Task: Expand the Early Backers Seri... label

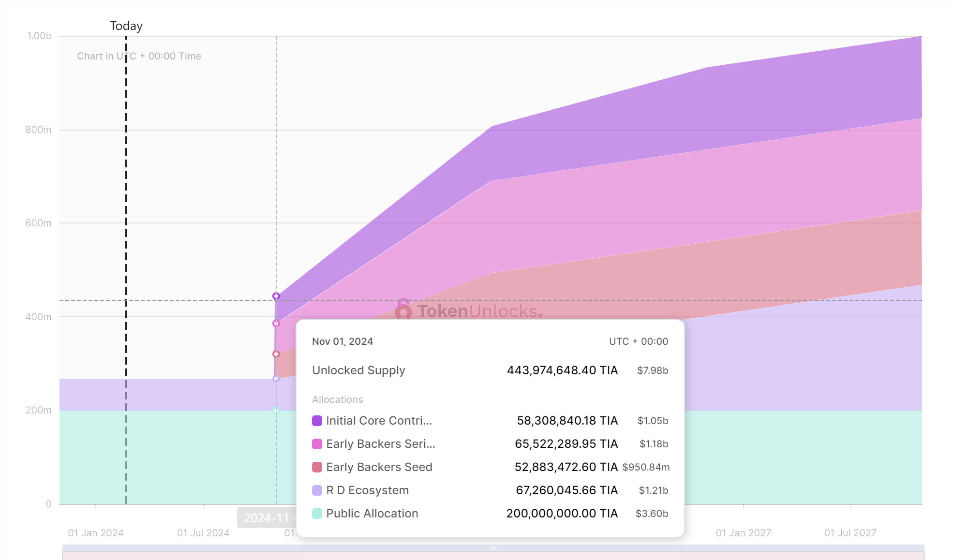Action: coord(380,443)
